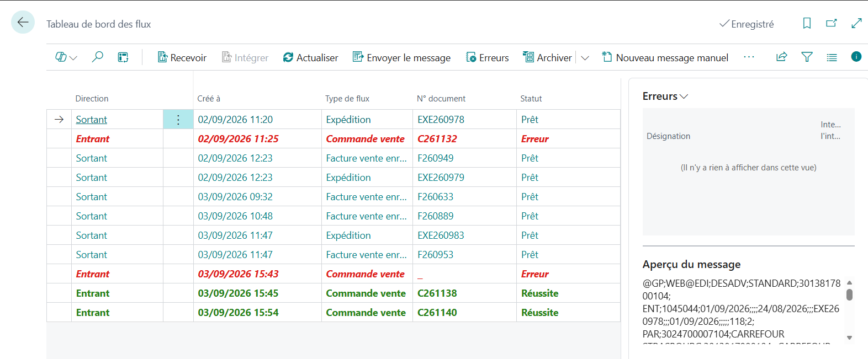Click Nouveau message manuel button

(665, 57)
